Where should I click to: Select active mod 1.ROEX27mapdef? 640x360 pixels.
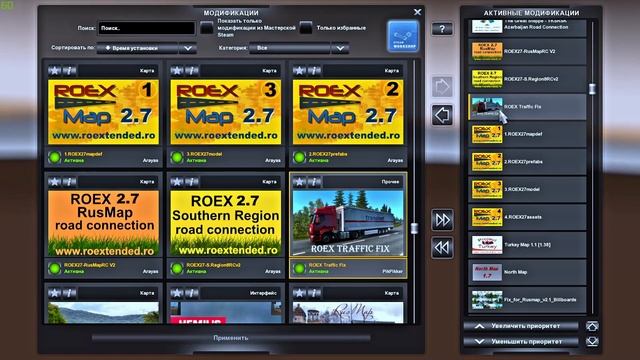(527, 134)
